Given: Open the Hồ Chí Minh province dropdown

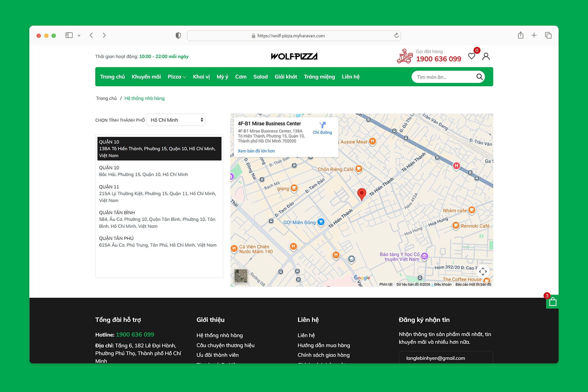Looking at the screenshot, I should [x=176, y=120].
